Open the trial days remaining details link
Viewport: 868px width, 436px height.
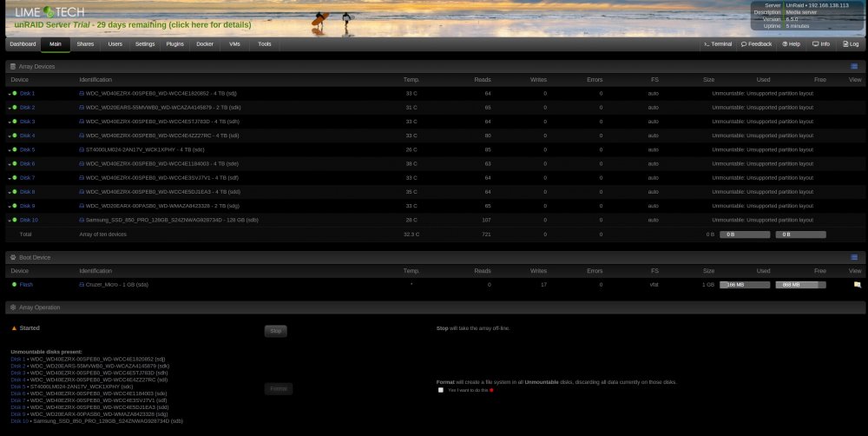133,25
